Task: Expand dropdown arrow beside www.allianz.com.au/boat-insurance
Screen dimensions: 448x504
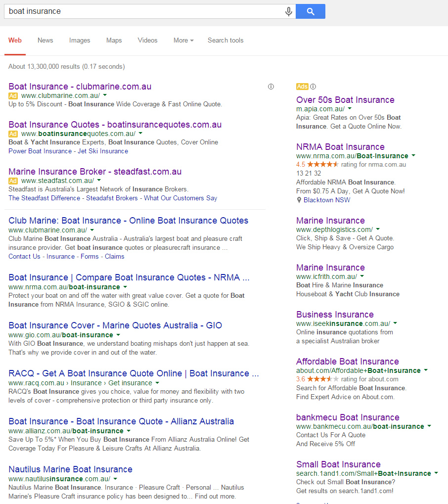Action: point(129,431)
